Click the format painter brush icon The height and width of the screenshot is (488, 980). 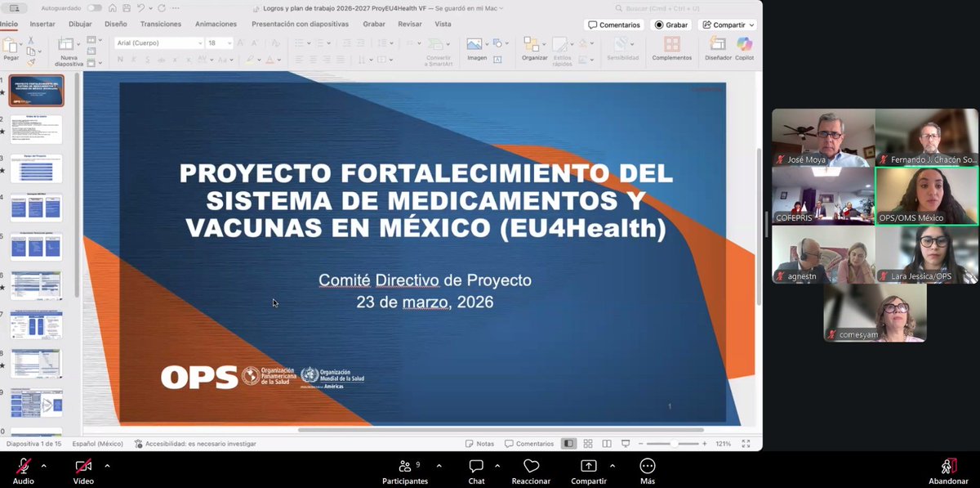tap(31, 62)
